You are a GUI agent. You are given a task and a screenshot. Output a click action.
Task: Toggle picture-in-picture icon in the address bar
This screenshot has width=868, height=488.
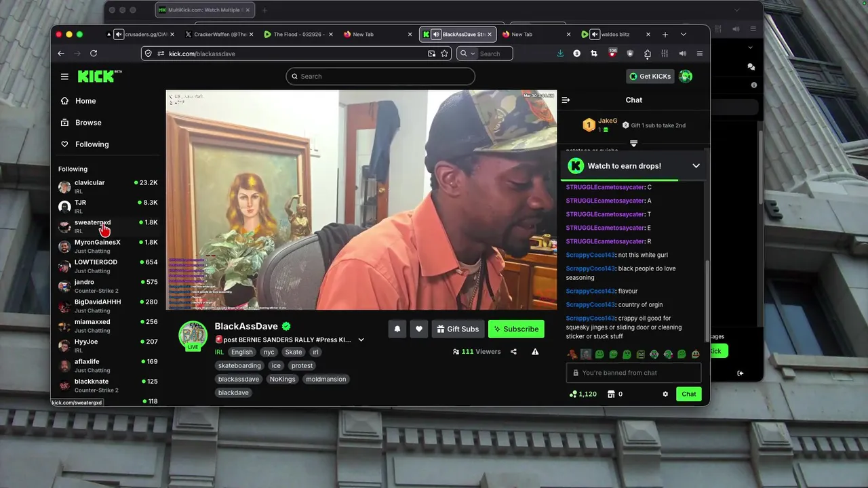[x=431, y=54]
